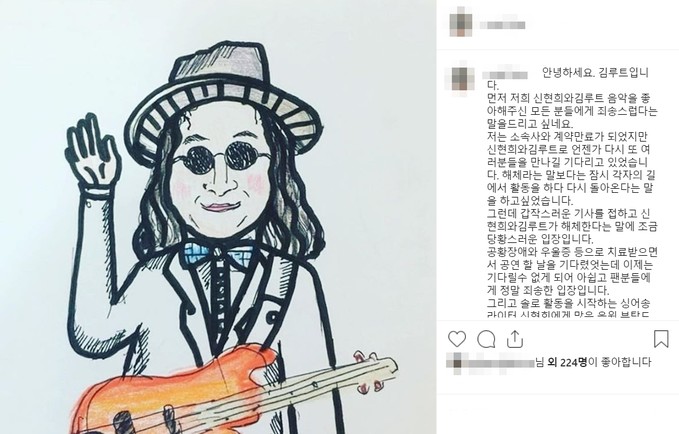Click the caption line starting 저는 소속사와 계약만료가
The image size is (679, 434).
pyautogui.click(x=567, y=137)
